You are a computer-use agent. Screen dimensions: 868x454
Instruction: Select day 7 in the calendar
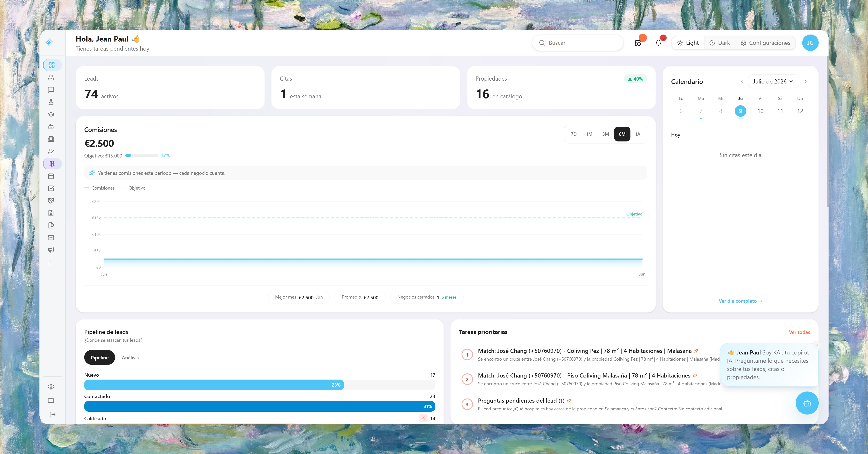(701, 111)
